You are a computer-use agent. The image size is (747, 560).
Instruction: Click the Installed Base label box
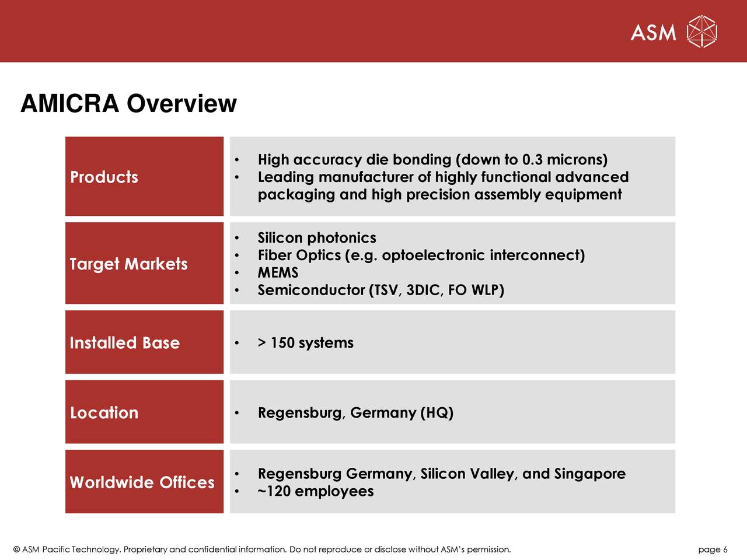coord(144,342)
